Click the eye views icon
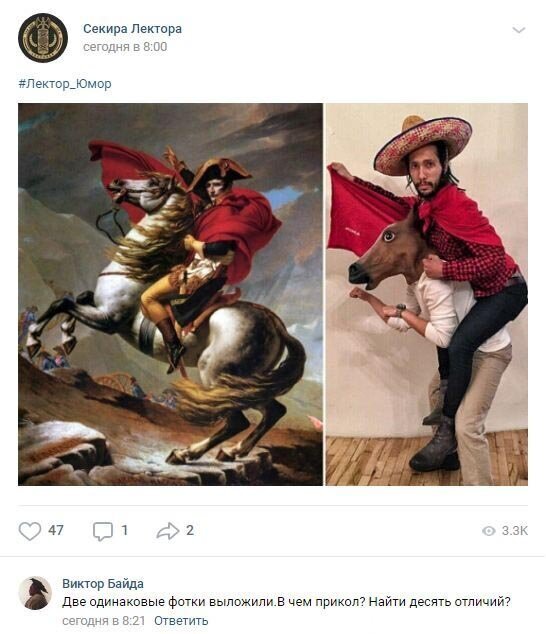 tap(489, 531)
